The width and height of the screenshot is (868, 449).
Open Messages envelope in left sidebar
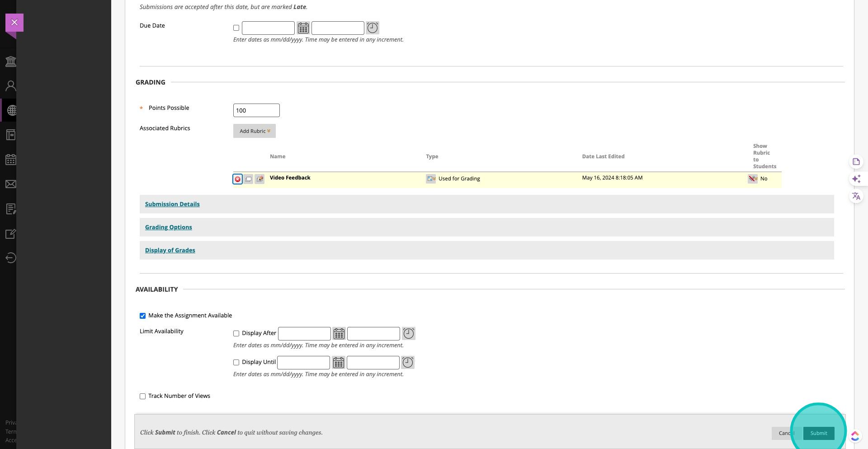(11, 184)
